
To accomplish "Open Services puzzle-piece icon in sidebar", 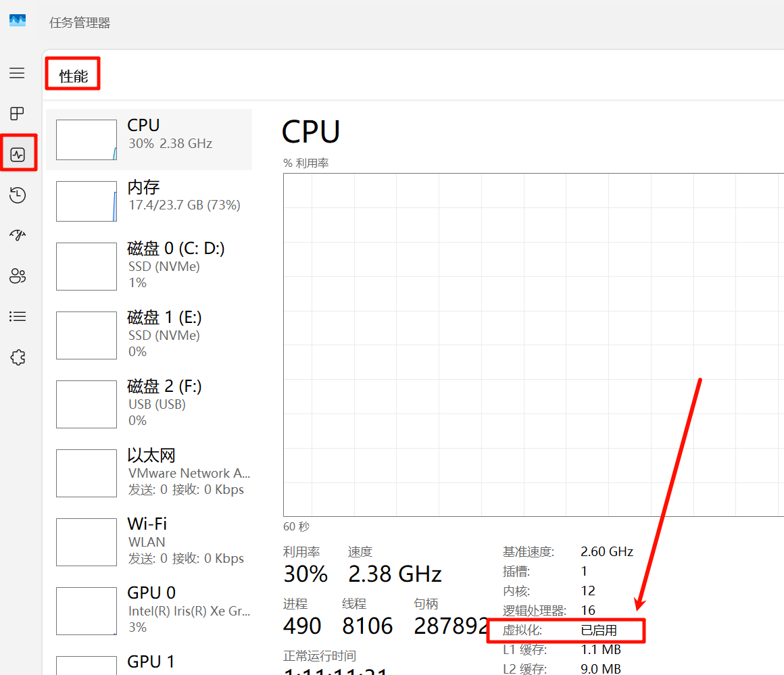I will (18, 357).
